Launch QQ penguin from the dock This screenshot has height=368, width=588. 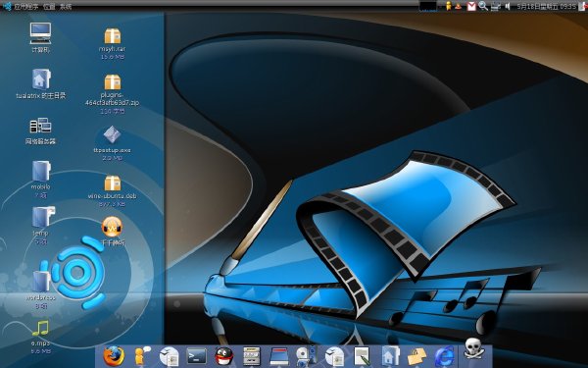click(223, 356)
